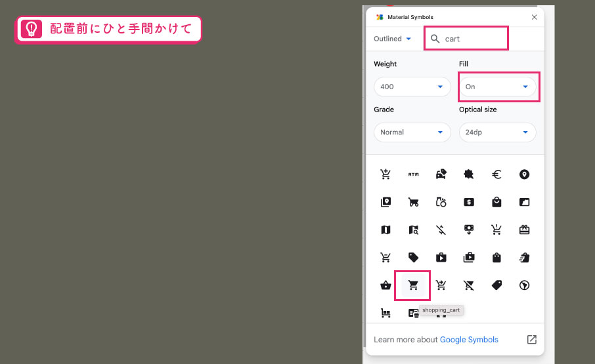Select the starburst badge icon
The width and height of the screenshot is (595, 364).
point(469,174)
